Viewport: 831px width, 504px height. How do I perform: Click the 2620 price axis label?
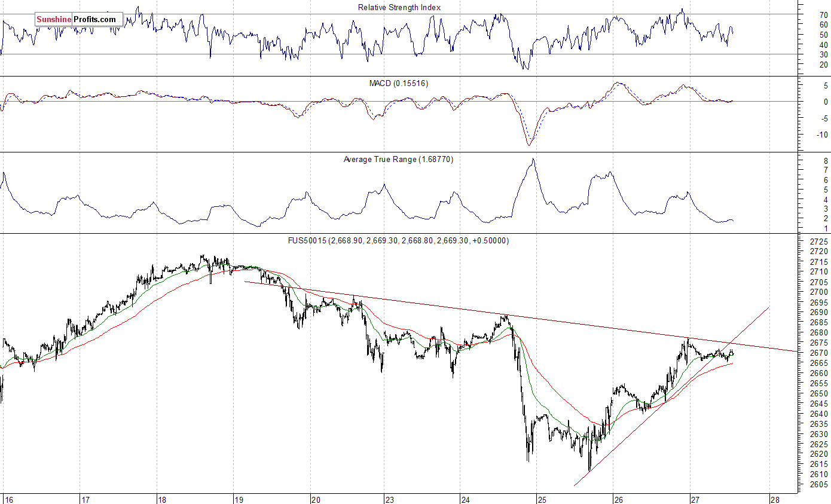click(819, 455)
